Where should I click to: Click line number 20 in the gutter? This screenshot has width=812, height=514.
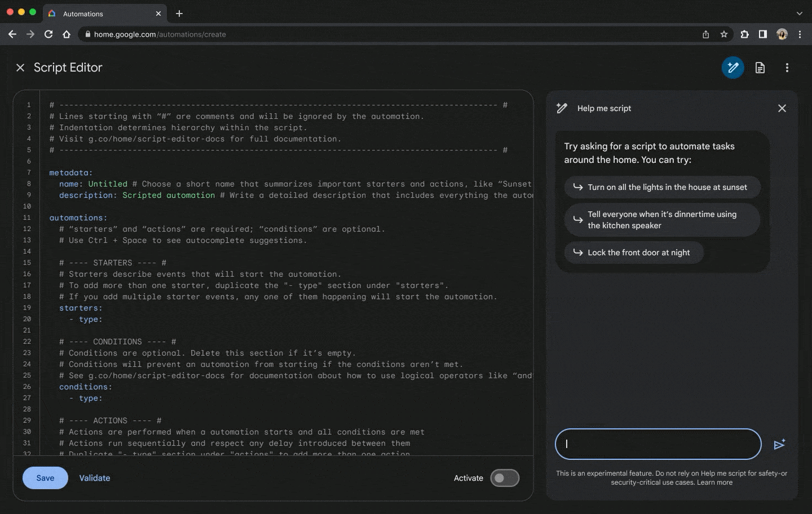click(27, 319)
